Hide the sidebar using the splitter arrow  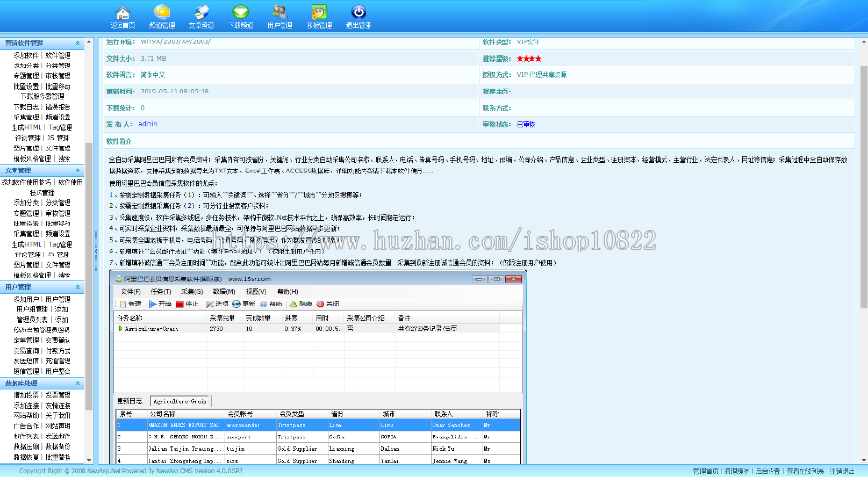point(95,252)
